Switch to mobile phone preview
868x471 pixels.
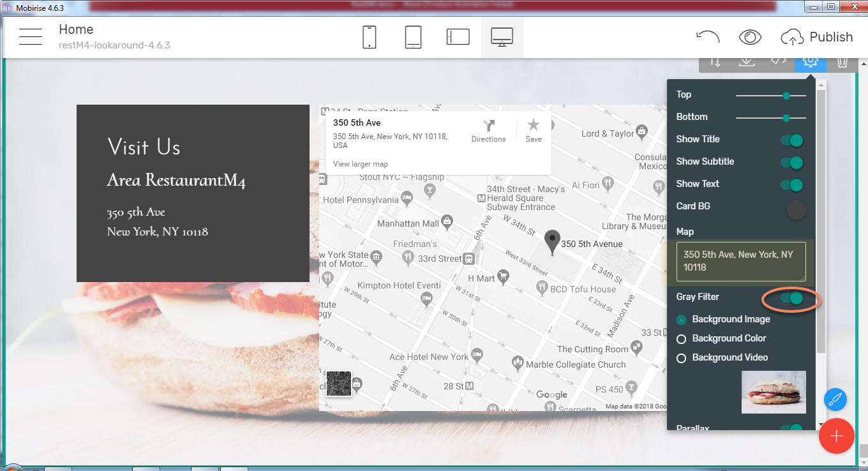coord(369,37)
